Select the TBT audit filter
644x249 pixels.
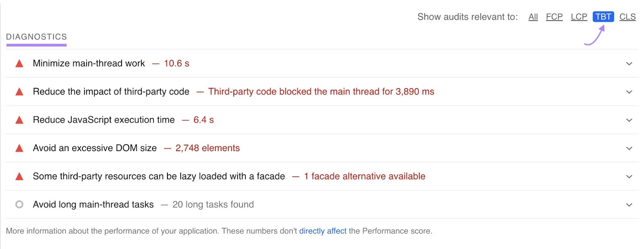coord(603,17)
